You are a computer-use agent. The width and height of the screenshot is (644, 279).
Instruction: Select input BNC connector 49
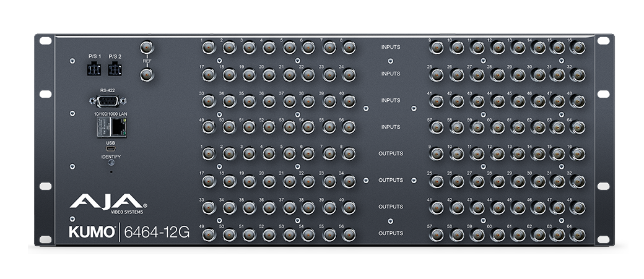click(x=209, y=127)
